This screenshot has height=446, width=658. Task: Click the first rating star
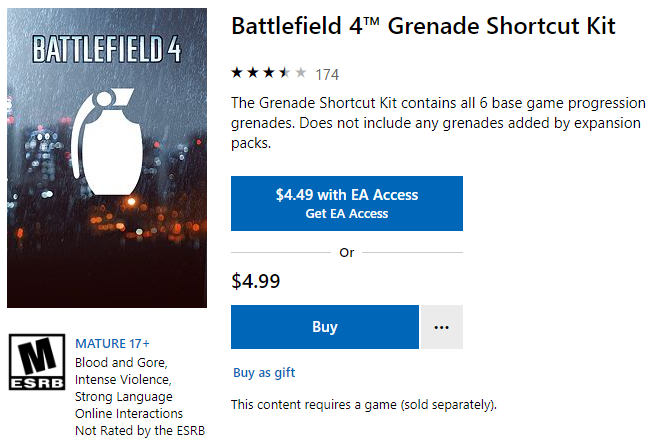pyautogui.click(x=237, y=73)
